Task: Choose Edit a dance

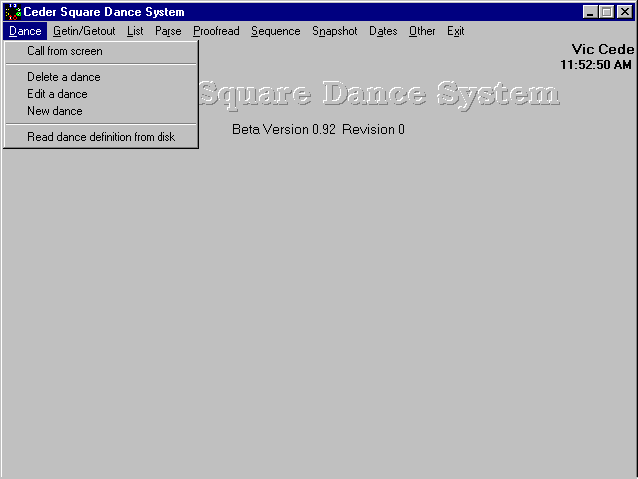Action: (101, 94)
